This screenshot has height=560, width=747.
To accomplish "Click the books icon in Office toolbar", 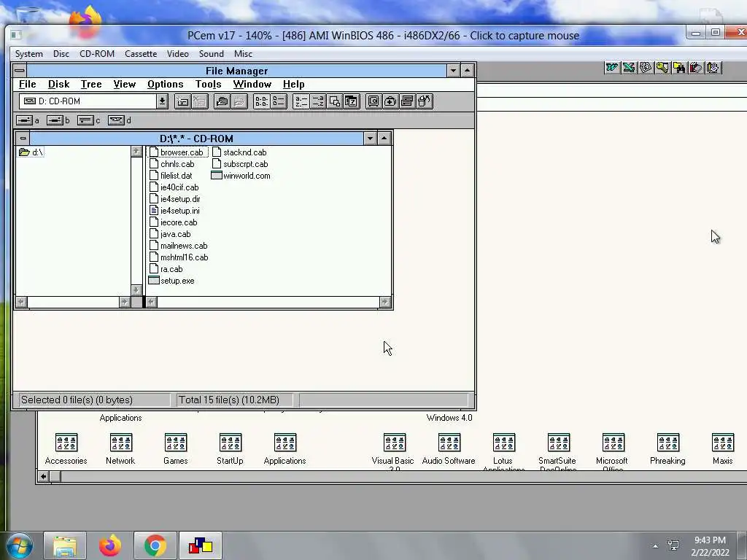I will 696,68.
